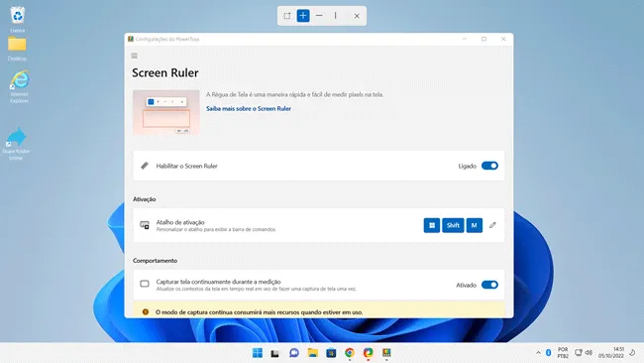Image resolution: width=644 pixels, height=363 pixels.
Task: Select the Share folder online desktop shortcut
Action: (16, 144)
